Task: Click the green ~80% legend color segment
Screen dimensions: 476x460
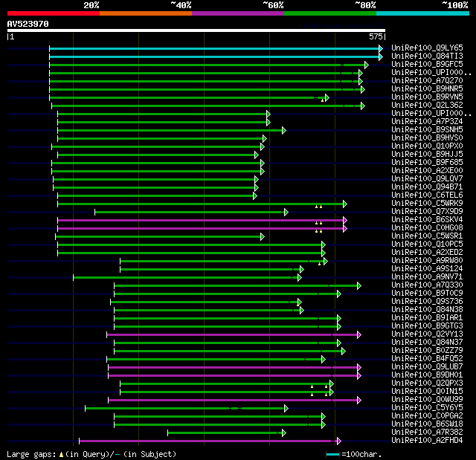Action: [x=330, y=13]
